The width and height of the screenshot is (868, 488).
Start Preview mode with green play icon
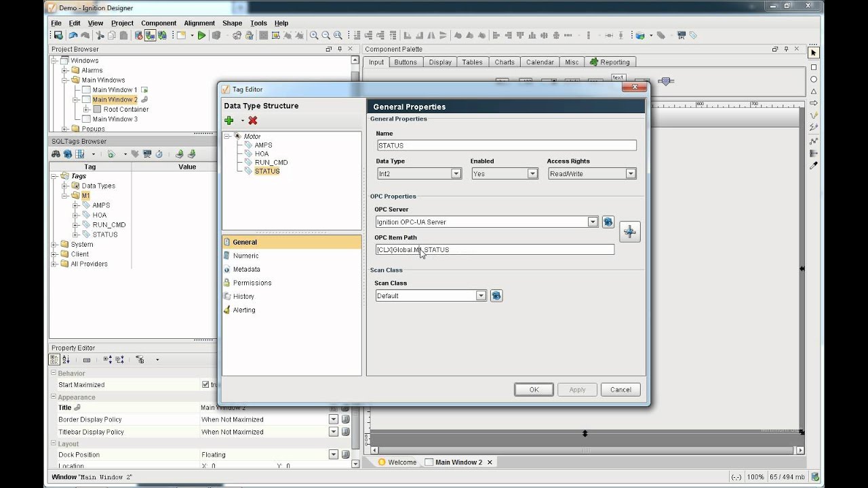click(201, 35)
